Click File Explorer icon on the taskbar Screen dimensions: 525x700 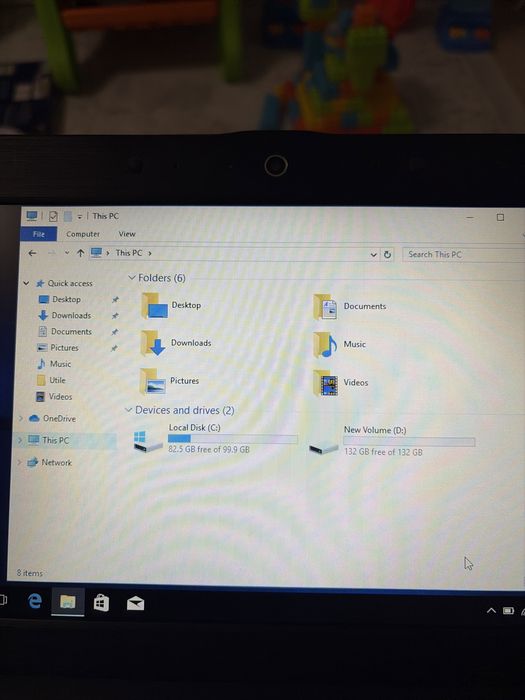point(68,602)
